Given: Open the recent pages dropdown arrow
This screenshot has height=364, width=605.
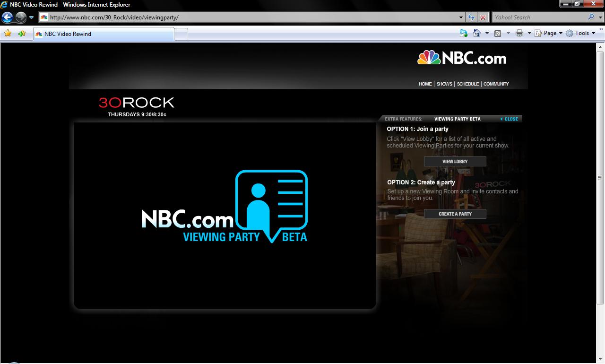Looking at the screenshot, I should [32, 17].
